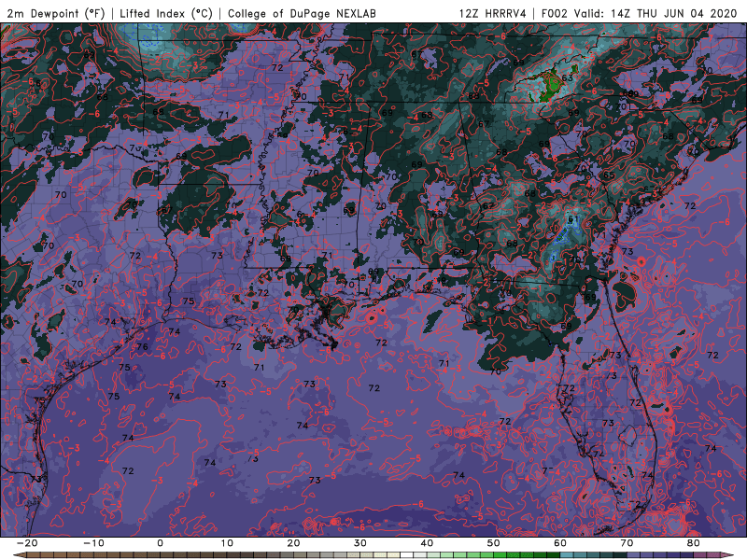Click the 0 tick label on the color scale
The width and height of the screenshot is (747, 560).
point(160,543)
